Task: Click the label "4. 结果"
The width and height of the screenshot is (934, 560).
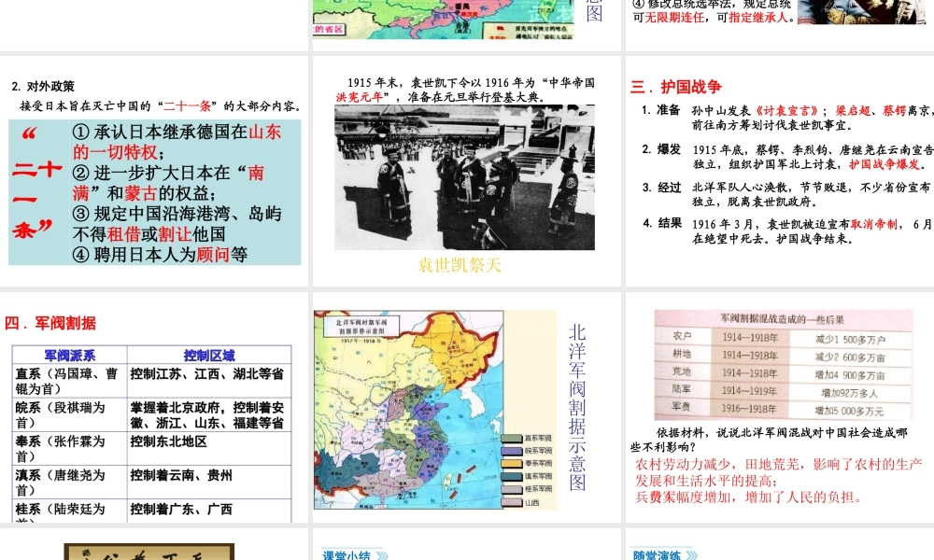Action: [662, 224]
